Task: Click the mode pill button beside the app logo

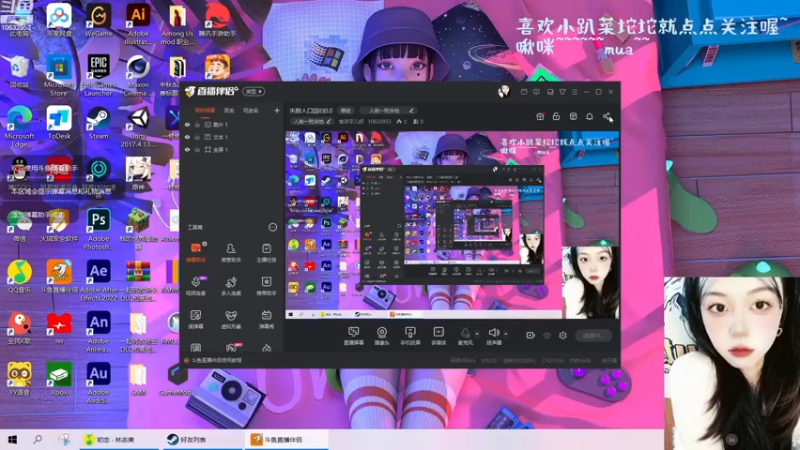Action: (254, 91)
